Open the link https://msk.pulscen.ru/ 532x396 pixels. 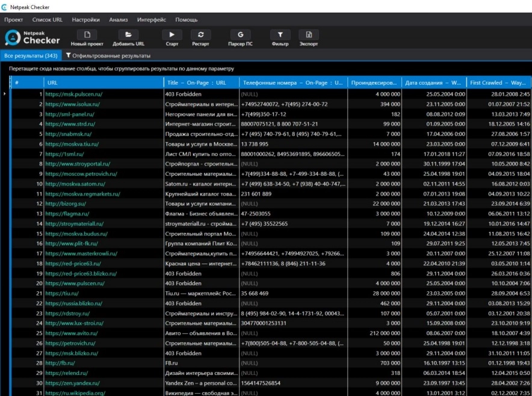(73, 94)
